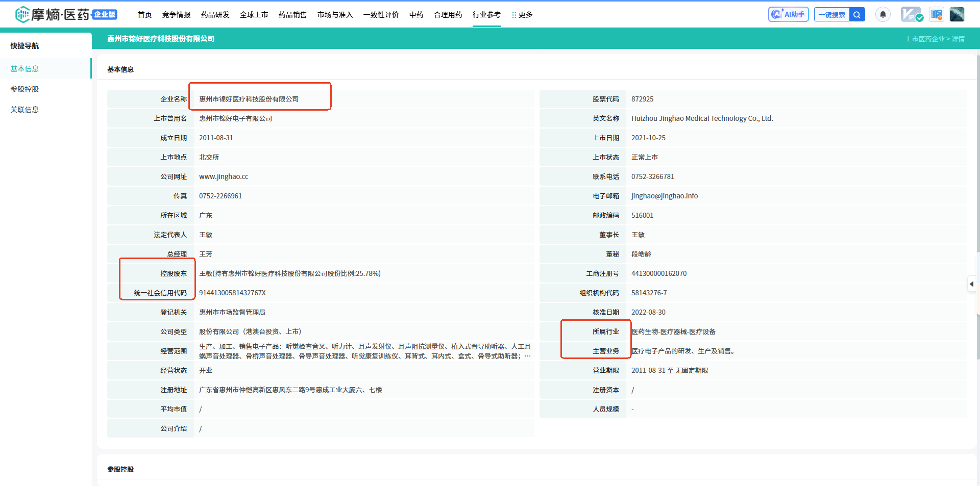Open 行业参考 menu
980x486 pixels.
coord(487,15)
